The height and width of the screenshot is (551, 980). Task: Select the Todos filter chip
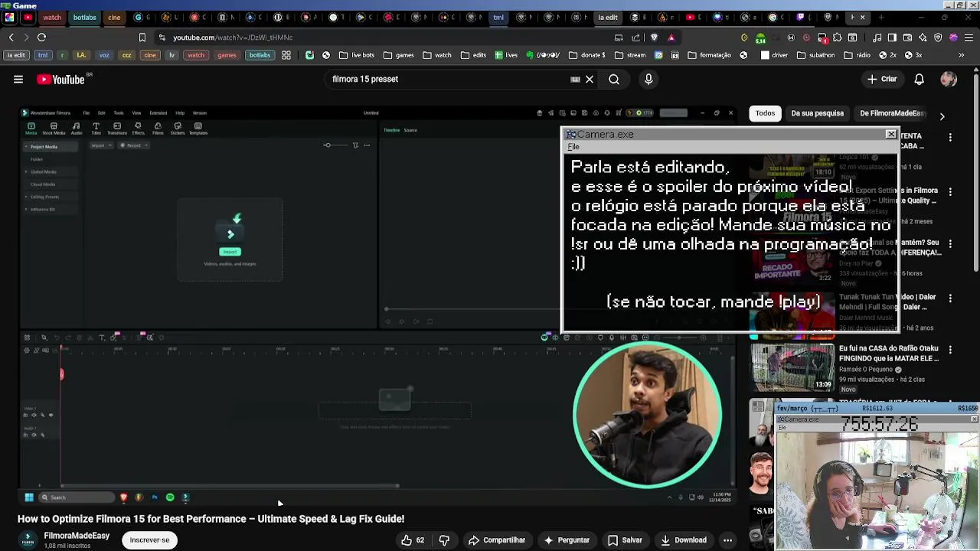click(x=766, y=113)
